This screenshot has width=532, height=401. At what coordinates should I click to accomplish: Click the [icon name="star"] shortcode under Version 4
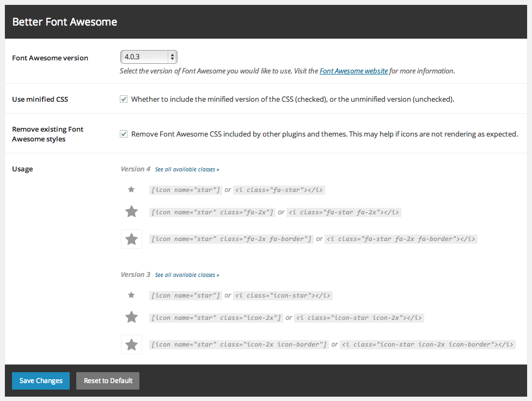186,190
